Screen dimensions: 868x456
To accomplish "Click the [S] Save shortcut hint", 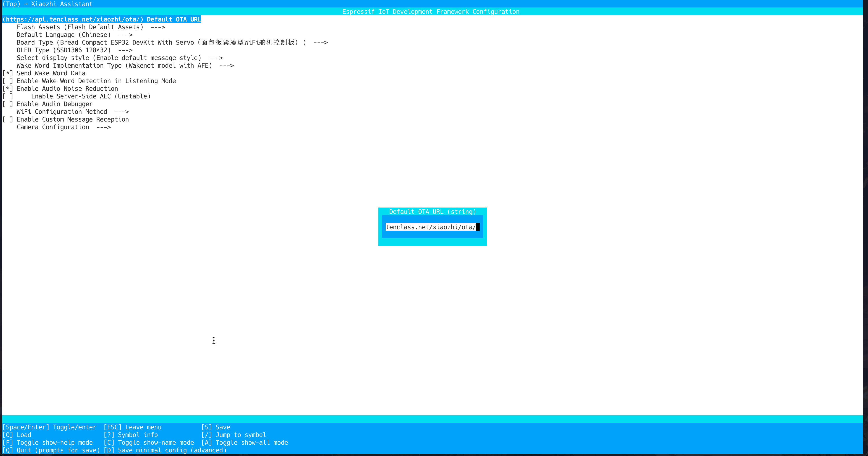I will pyautogui.click(x=216, y=427).
